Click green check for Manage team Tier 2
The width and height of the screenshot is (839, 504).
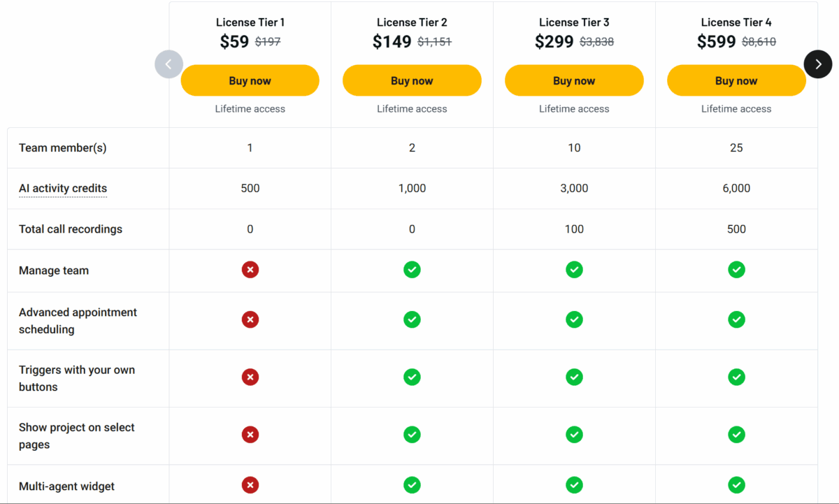click(x=412, y=270)
